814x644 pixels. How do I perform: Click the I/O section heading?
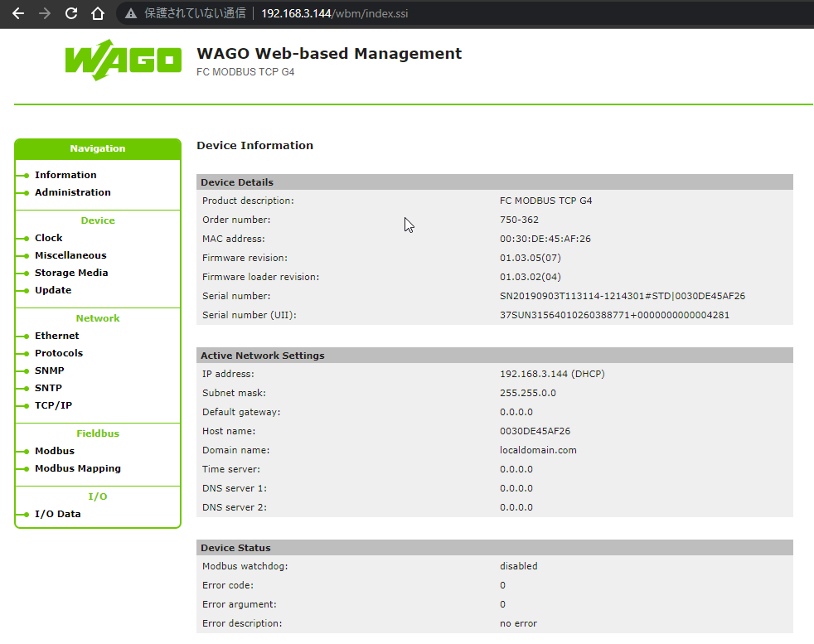[98, 496]
